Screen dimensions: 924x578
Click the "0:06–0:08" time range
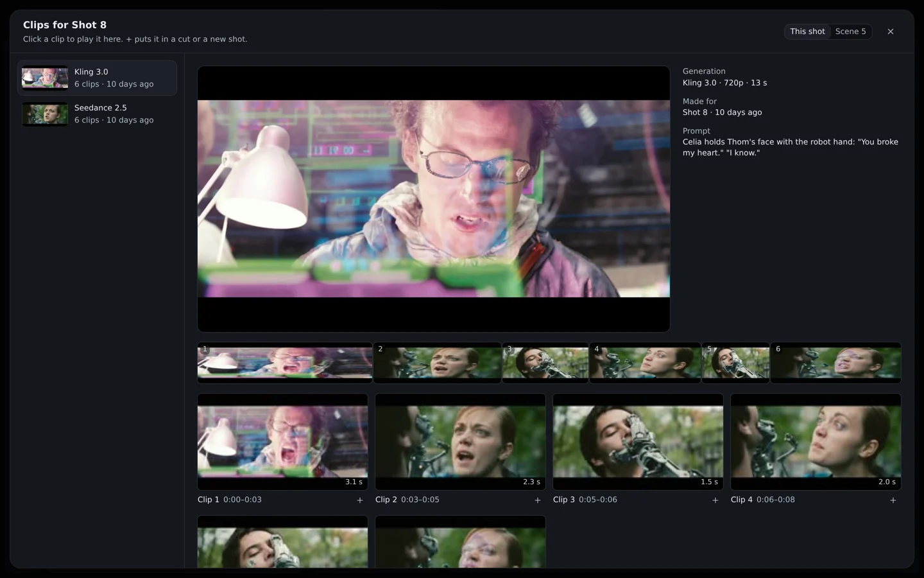click(776, 500)
